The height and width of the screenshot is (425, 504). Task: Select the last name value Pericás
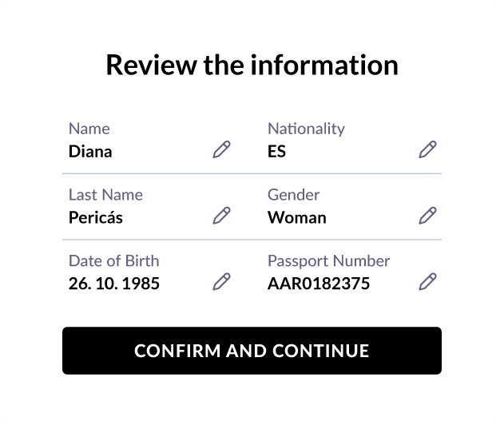pos(96,217)
